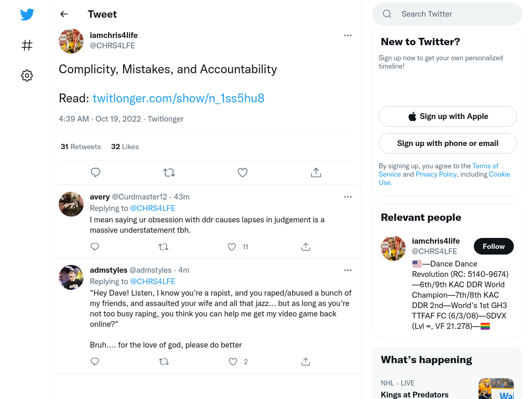
Task: Open Explore via hashtag icon
Action: (x=27, y=45)
